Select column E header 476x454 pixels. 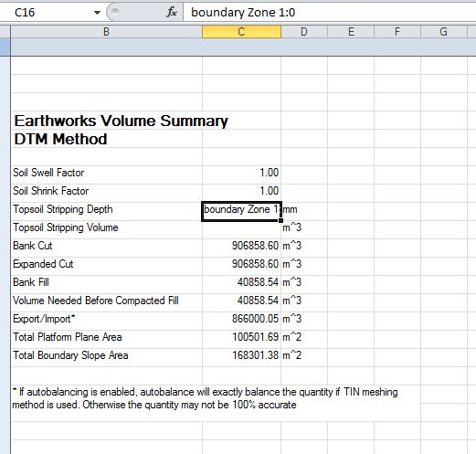tap(351, 32)
